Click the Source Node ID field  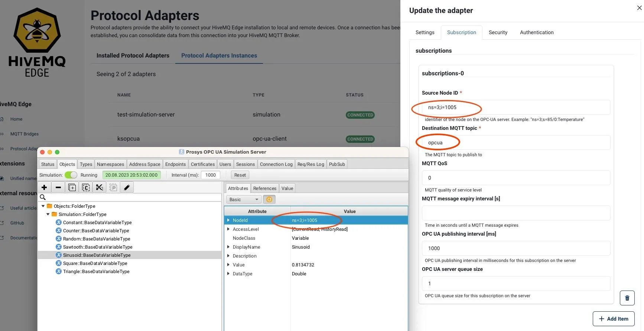point(516,107)
